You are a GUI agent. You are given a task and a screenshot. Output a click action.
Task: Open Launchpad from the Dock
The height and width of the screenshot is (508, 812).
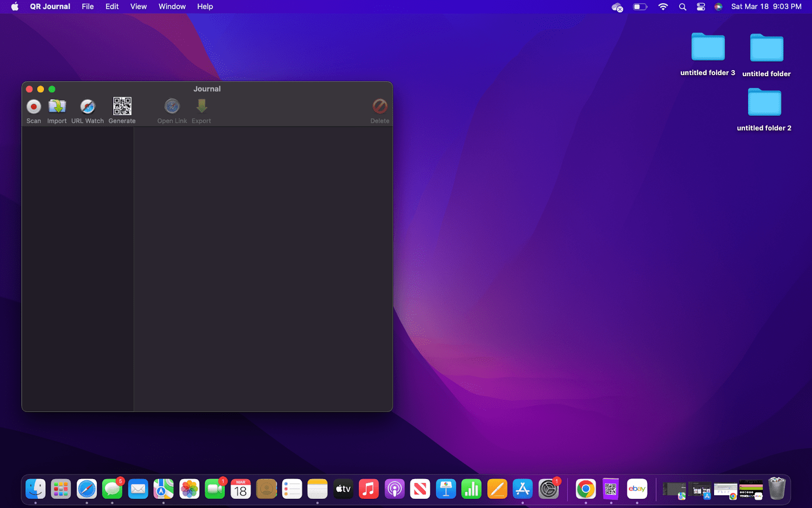coord(61,489)
